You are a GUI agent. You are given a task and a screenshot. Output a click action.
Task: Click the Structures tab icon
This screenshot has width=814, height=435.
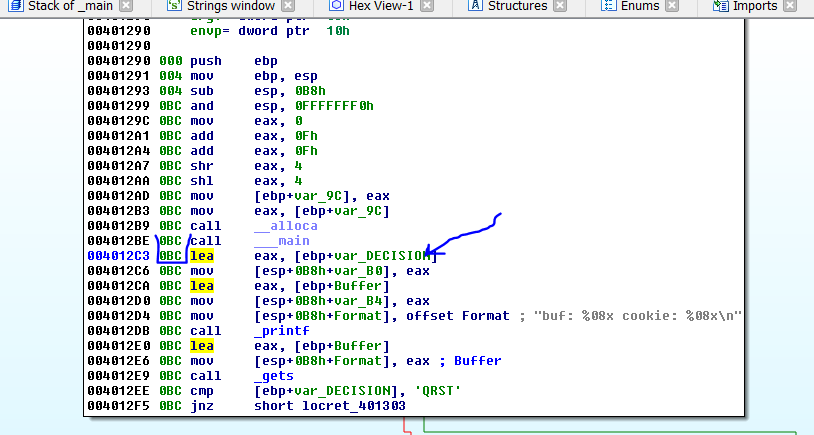[473, 6]
